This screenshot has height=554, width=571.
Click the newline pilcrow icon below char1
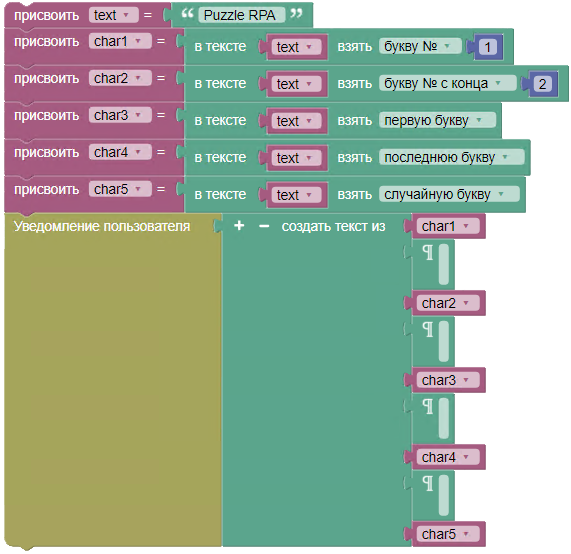coord(428,252)
